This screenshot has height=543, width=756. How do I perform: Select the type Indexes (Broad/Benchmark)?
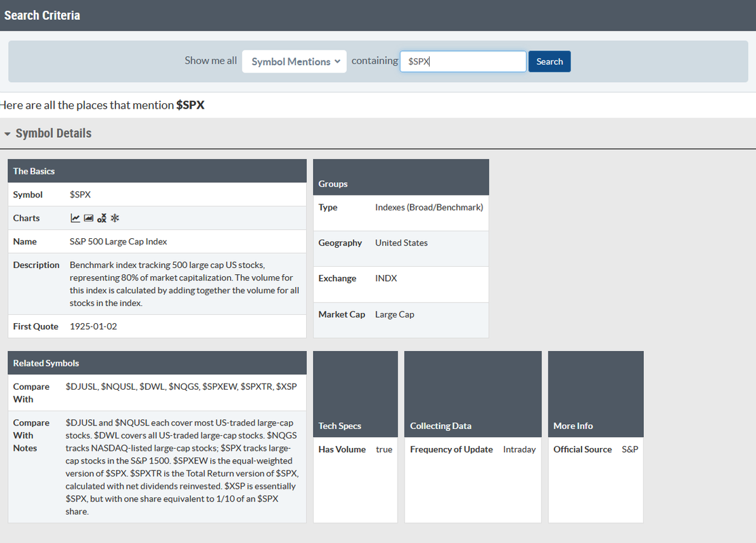(429, 208)
